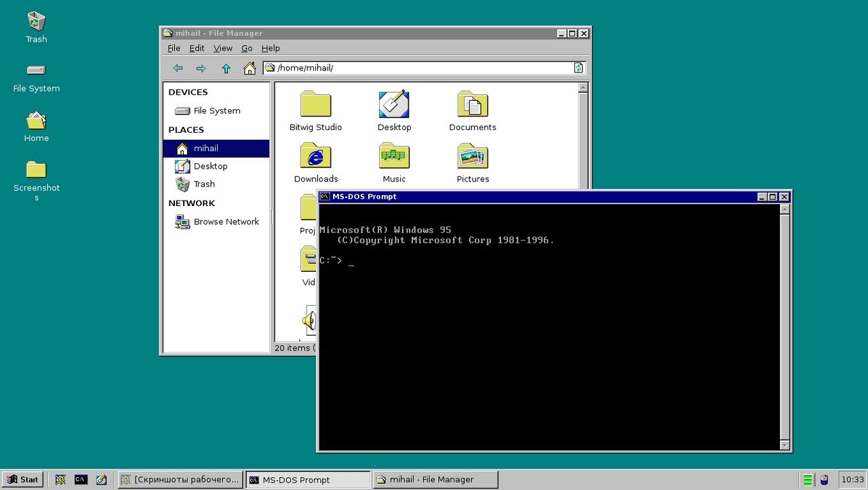Image resolution: width=868 pixels, height=490 pixels.
Task: Select mihail in Places sidebar
Action: tap(216, 148)
